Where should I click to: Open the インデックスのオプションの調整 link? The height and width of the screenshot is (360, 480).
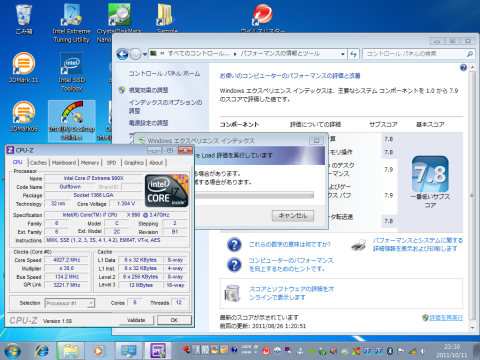tap(165, 107)
